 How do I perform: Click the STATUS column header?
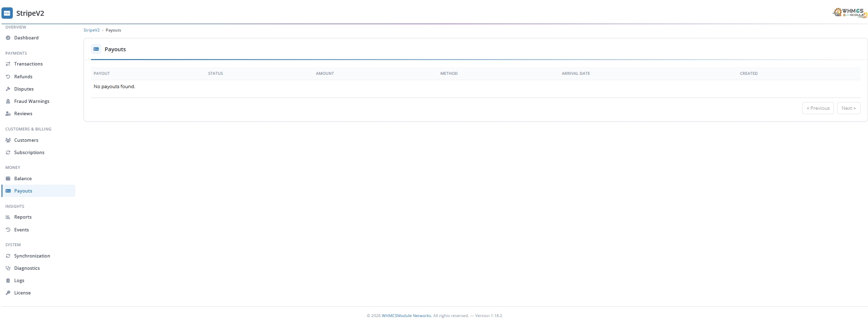[x=215, y=73]
